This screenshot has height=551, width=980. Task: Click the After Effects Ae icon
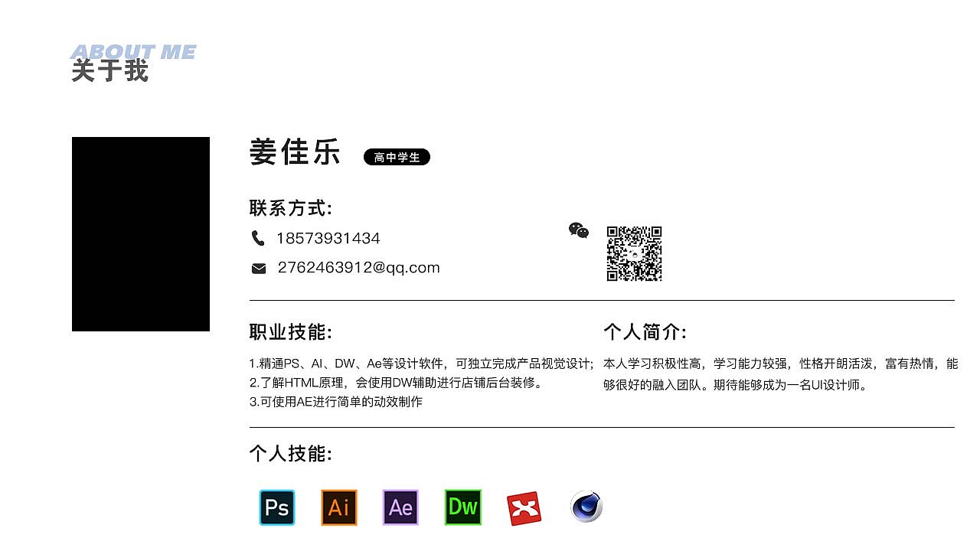point(400,507)
